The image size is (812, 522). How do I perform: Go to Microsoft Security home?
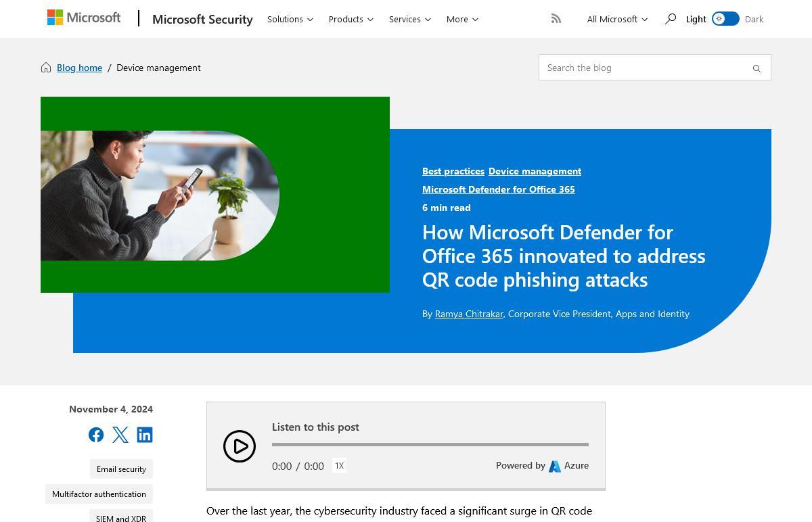coord(202,19)
